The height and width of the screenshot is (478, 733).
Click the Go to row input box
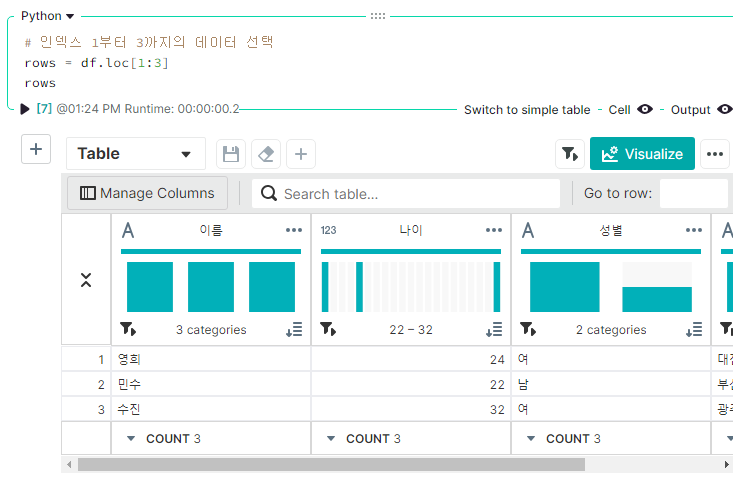click(695, 193)
